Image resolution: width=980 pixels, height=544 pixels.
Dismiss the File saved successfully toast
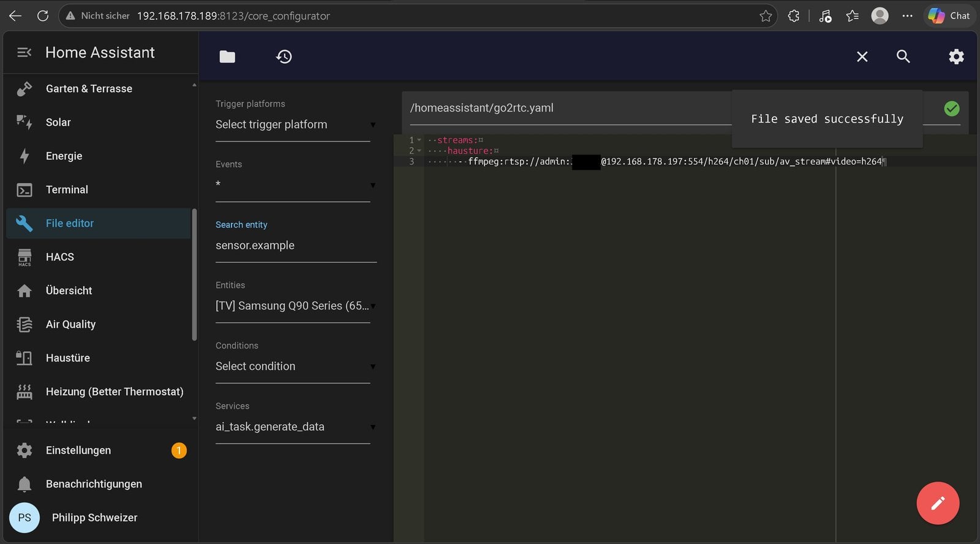827,119
